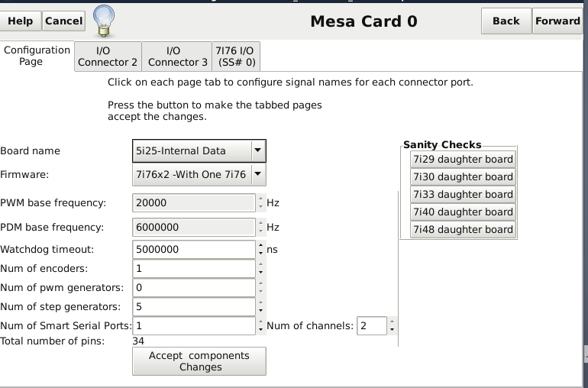Click the light bulb hint icon
588x388 pixels.
pyautogui.click(x=104, y=21)
